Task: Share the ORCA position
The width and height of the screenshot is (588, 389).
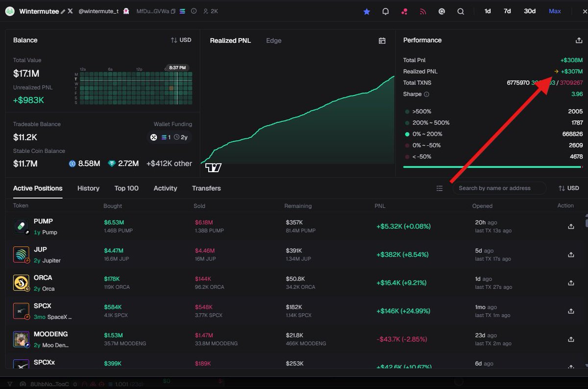Action: (571, 283)
